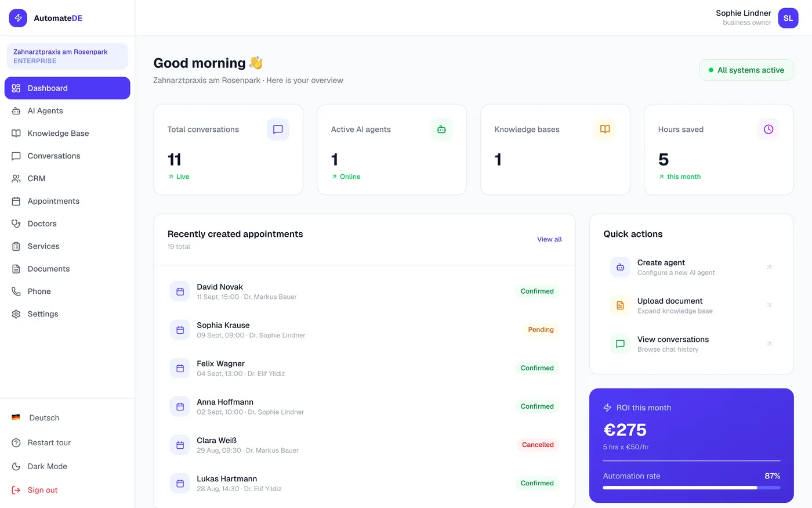This screenshot has height=508, width=812.
Task: Click the Active AI agents robot icon
Action: pos(441,129)
